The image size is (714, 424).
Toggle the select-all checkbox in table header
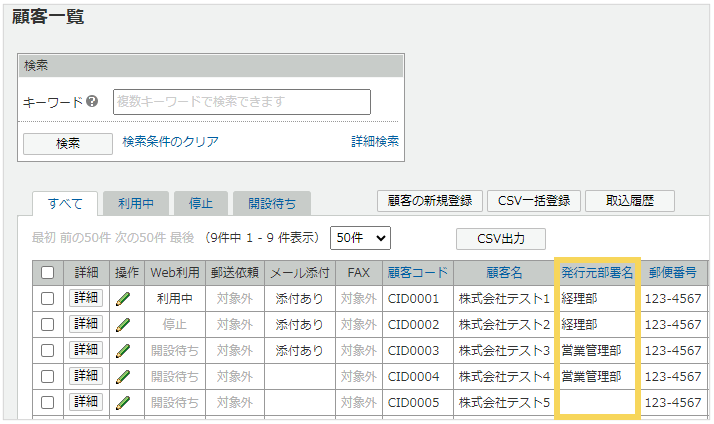pyautogui.click(x=47, y=272)
